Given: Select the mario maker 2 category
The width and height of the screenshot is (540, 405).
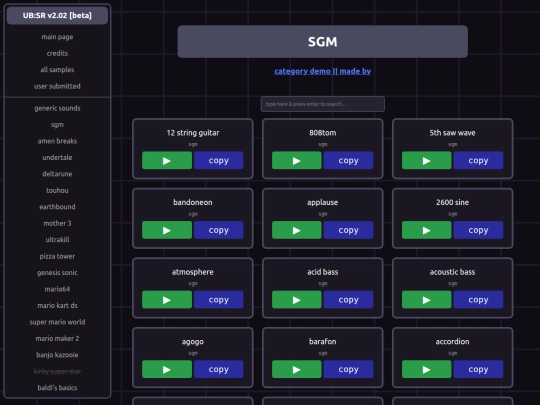Looking at the screenshot, I should (x=57, y=339).
